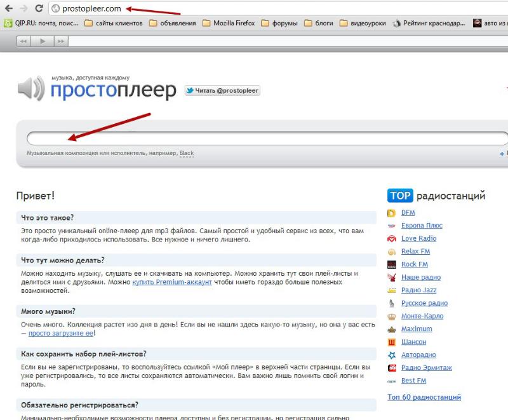The width and height of the screenshot is (508, 420).
Task: Click the Что это такое? heading
Action: tap(47, 218)
